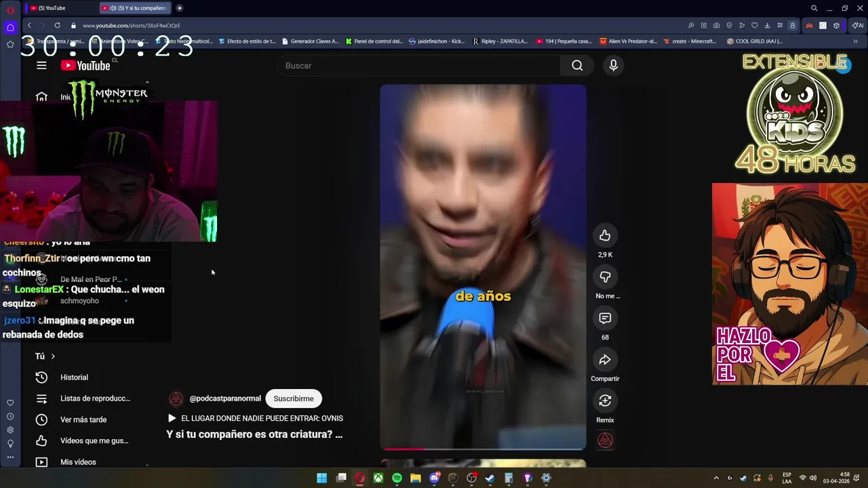Open File Explorer from the taskbar
This screenshot has width=868, height=488.
[416, 478]
